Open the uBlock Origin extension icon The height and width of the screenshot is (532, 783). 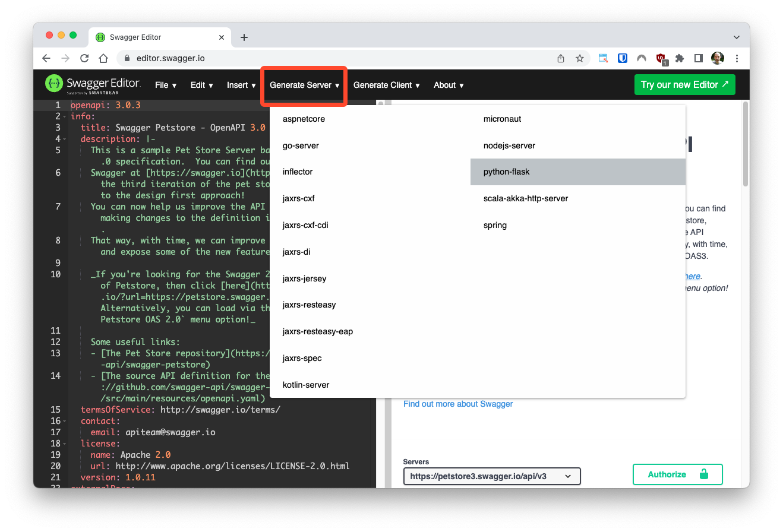pyautogui.click(x=661, y=58)
